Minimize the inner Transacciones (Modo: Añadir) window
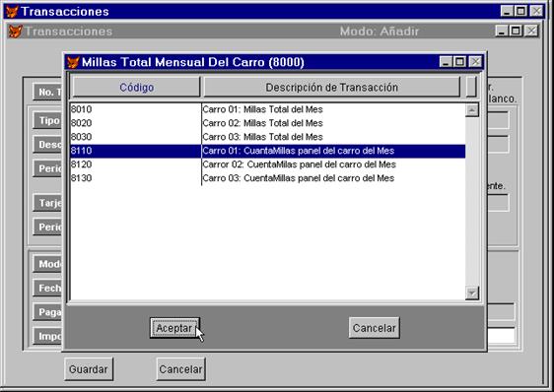The image size is (554, 392). click(502, 32)
